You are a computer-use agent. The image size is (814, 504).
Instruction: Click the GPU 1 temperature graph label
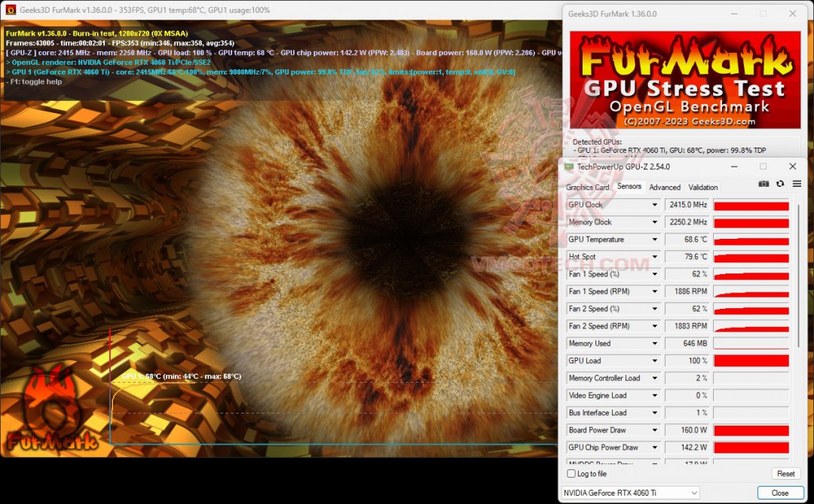[x=181, y=377]
